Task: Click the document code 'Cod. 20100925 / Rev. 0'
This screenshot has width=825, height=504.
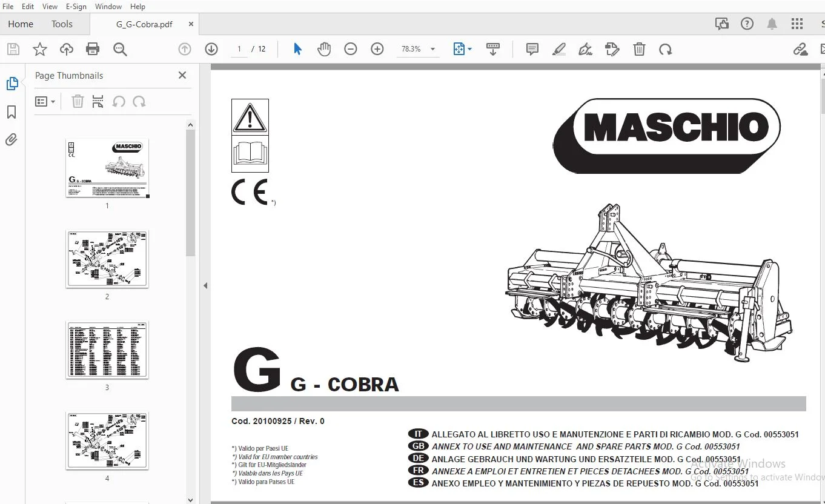Action: (278, 421)
